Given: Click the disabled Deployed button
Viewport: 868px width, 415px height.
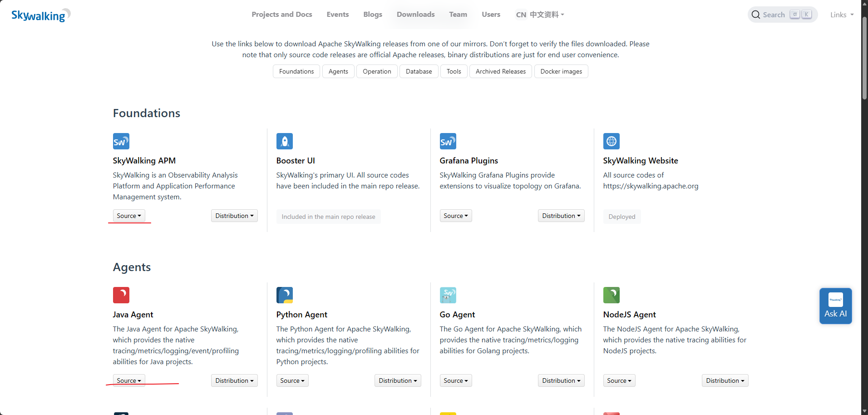Looking at the screenshot, I should click(622, 217).
